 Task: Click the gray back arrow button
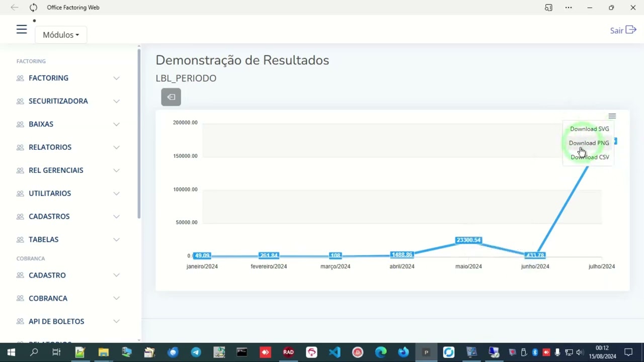(x=171, y=97)
